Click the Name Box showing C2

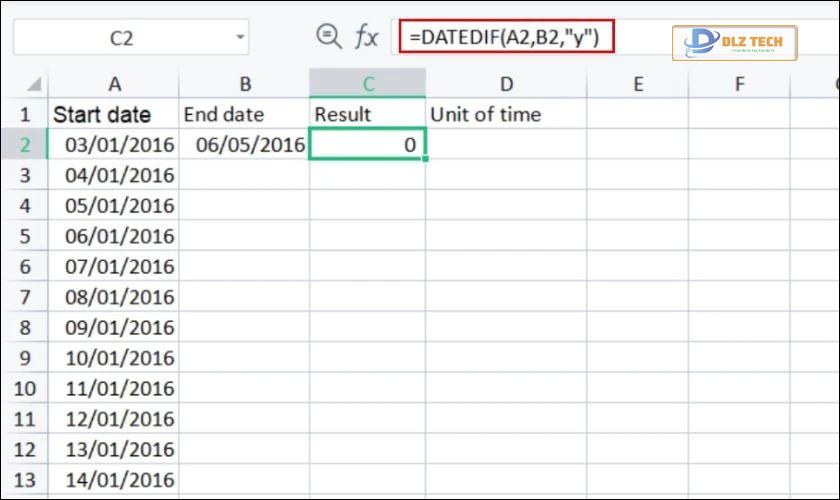(131, 38)
